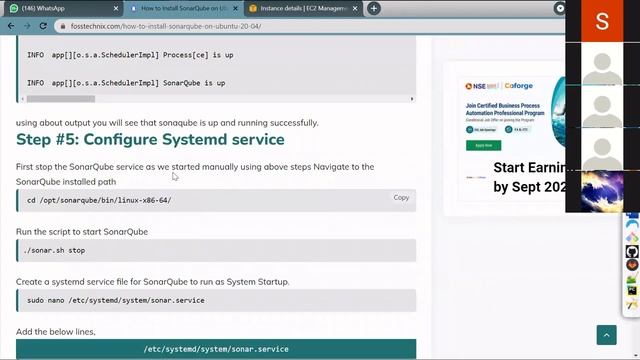Open a new browser tab
The width and height of the screenshot is (640, 360).
pyautogui.click(x=373, y=8)
